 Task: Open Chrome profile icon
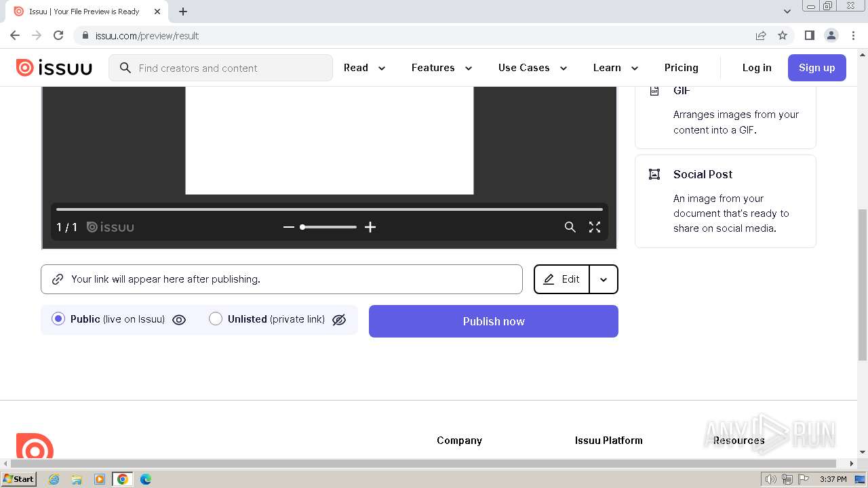(831, 35)
